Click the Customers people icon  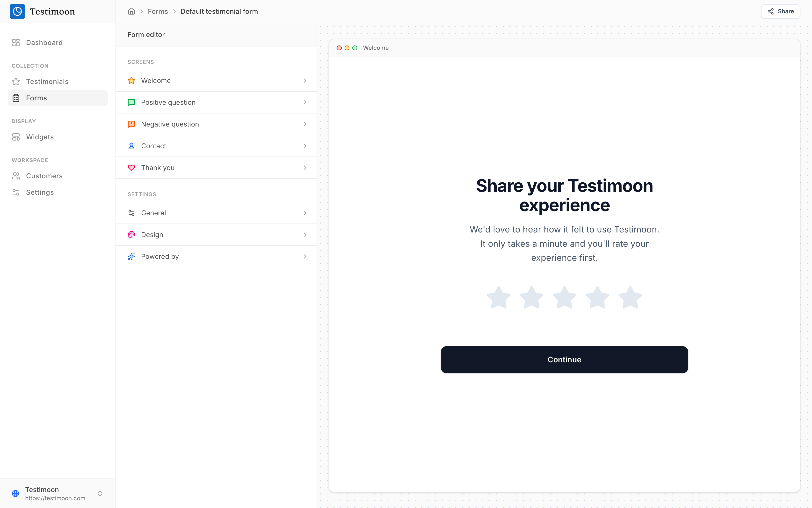point(16,176)
